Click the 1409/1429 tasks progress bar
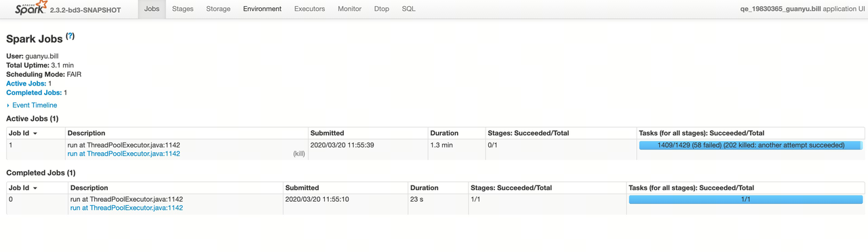 (751, 145)
